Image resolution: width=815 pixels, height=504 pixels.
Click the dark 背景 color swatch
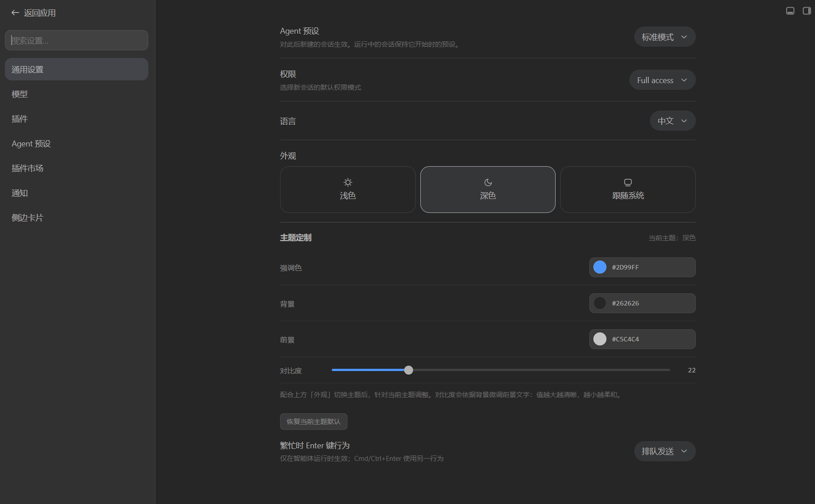coord(600,303)
